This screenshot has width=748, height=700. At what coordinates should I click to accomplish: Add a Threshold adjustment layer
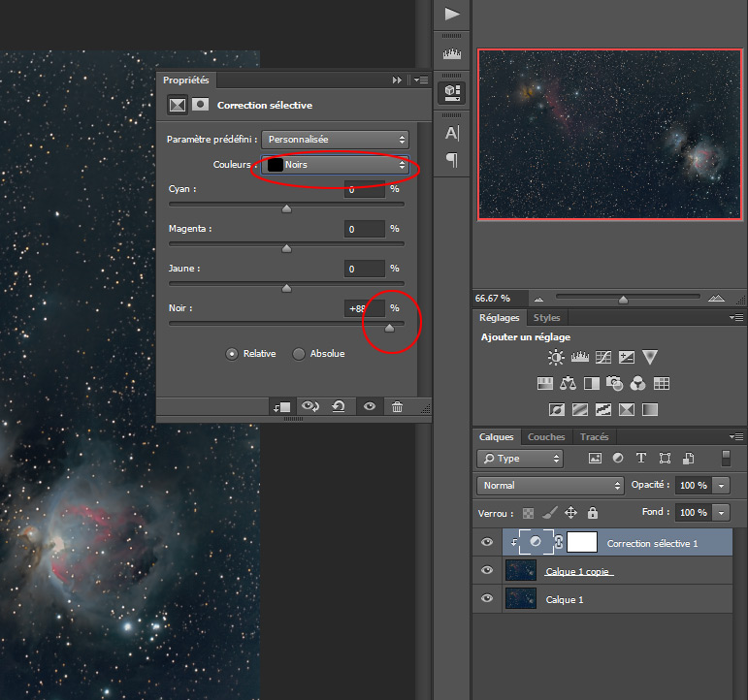click(603, 409)
